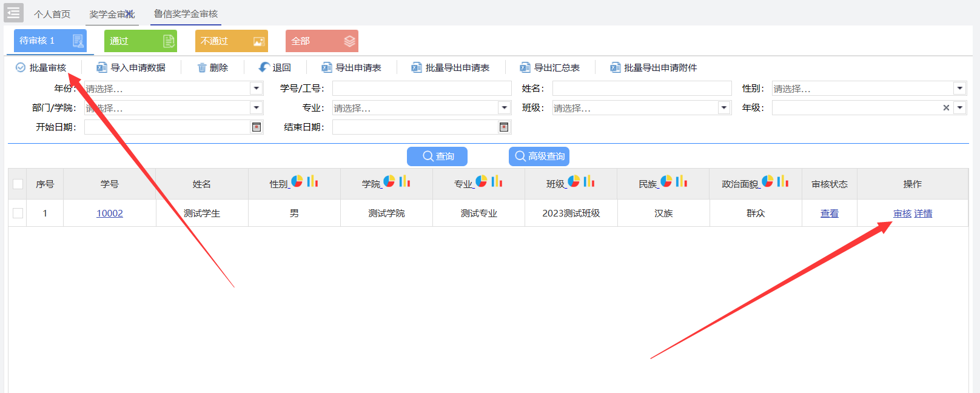The width and height of the screenshot is (980, 393).
Task: Expand the 年份 dropdown
Action: click(x=257, y=89)
